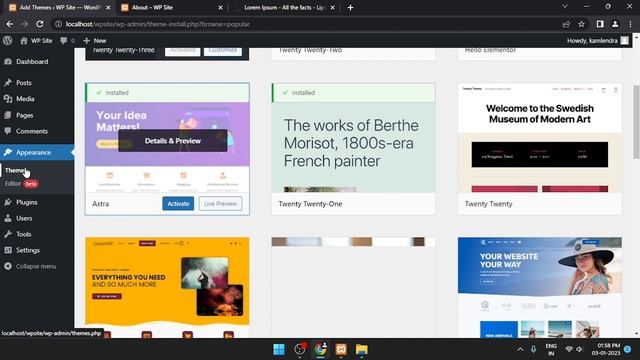Toggle browser side panel
Viewport: 640px width, 360px height.
pos(600,24)
